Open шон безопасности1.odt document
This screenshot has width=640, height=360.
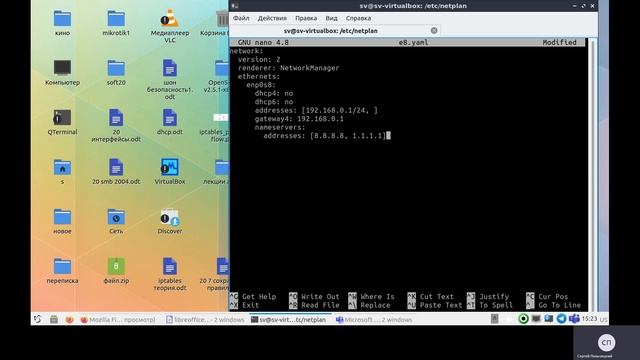[x=170, y=68]
